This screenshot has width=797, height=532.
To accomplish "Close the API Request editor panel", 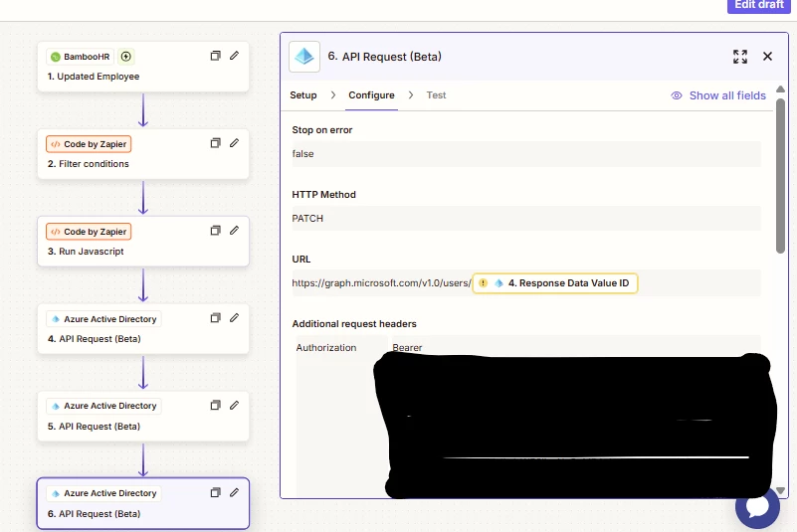I will (767, 57).
